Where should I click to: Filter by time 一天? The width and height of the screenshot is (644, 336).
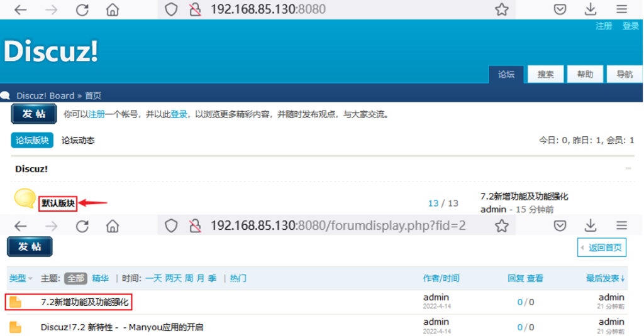point(153,279)
